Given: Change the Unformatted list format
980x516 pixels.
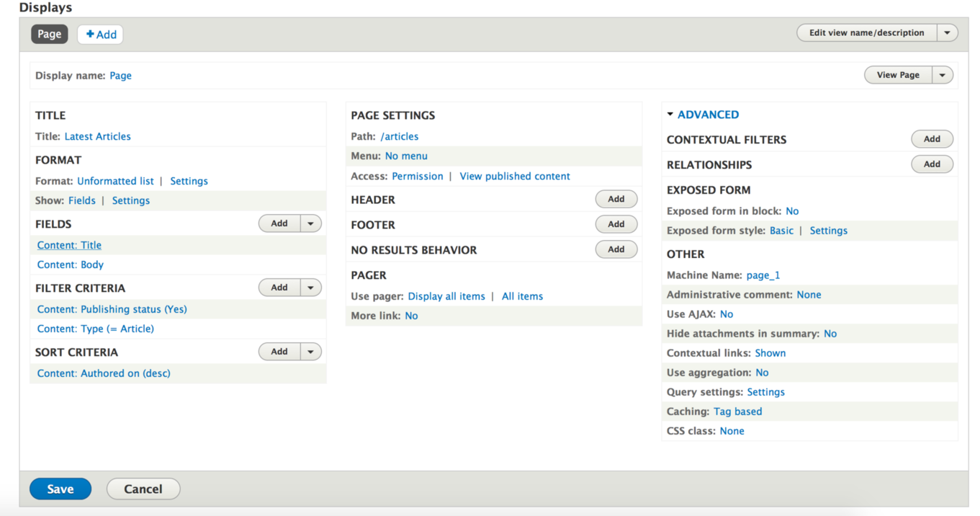Looking at the screenshot, I should tap(116, 181).
